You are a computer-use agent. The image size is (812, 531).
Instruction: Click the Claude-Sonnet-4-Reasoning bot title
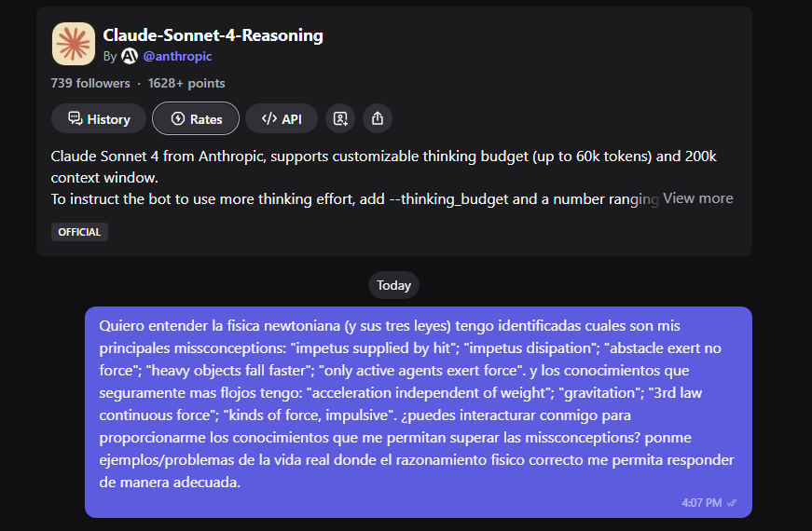[x=213, y=35]
